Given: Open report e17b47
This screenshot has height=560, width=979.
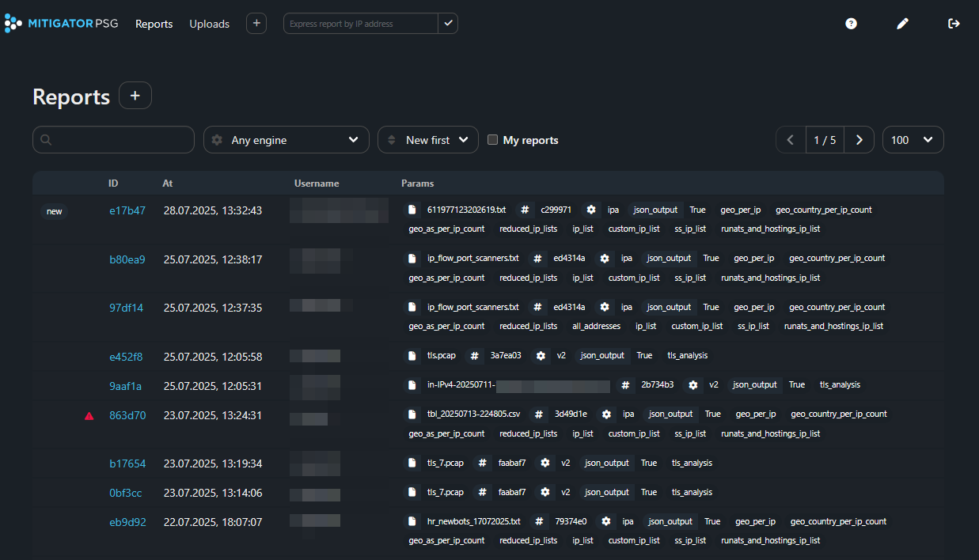Looking at the screenshot, I should pos(127,210).
